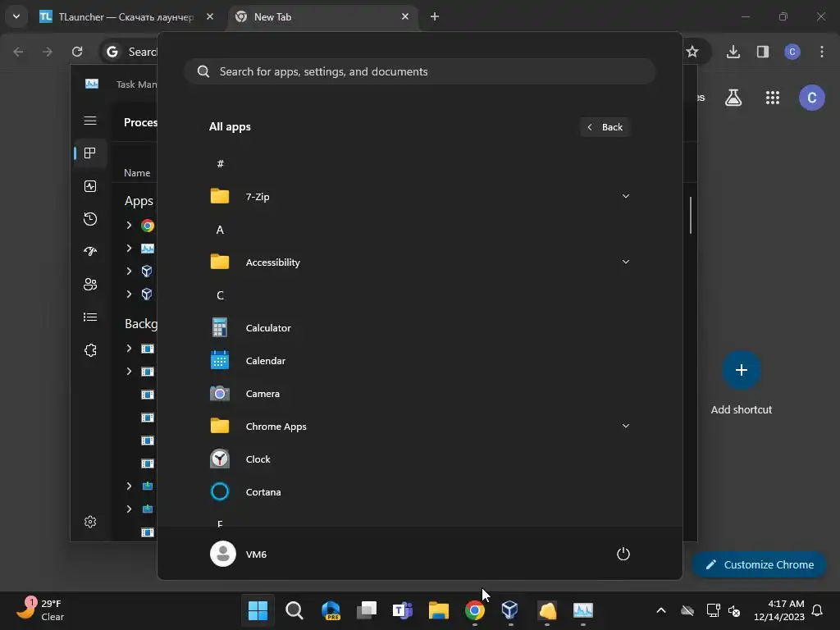Image resolution: width=840 pixels, height=630 pixels.
Task: Click the letter A section header
Action: [220, 230]
